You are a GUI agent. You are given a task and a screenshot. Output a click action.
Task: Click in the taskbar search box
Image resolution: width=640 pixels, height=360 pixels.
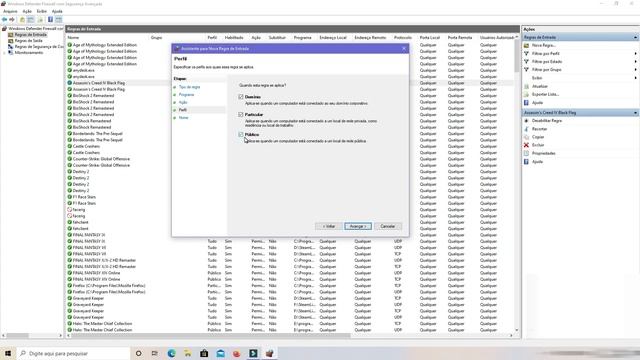point(73,353)
